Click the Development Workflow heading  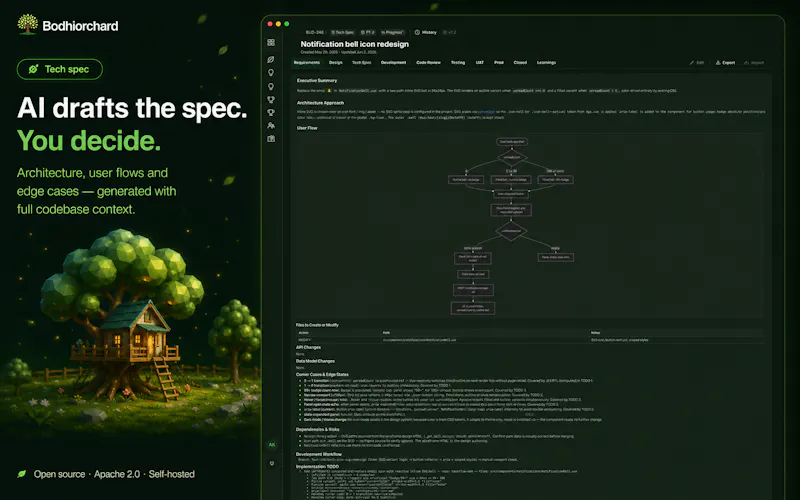[x=319, y=454]
